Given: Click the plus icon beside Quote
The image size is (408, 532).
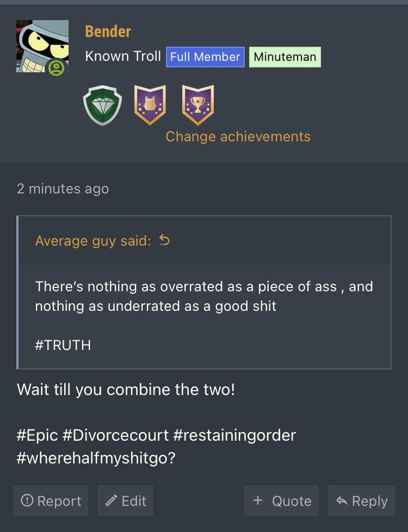Looking at the screenshot, I should 258,500.
